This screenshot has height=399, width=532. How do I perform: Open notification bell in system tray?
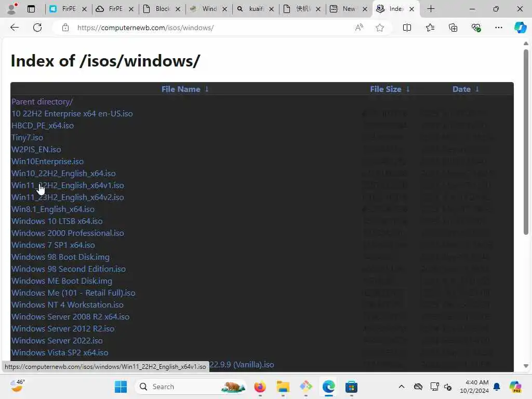pos(496,387)
